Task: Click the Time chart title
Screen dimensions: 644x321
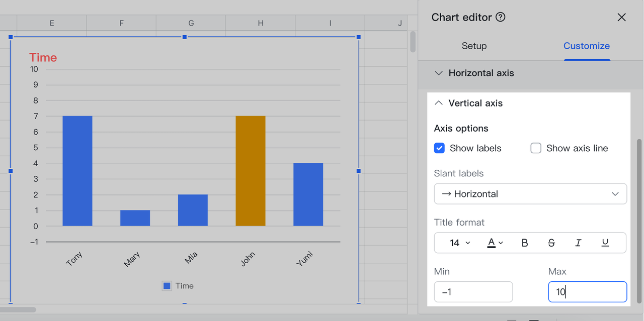Action: click(43, 57)
